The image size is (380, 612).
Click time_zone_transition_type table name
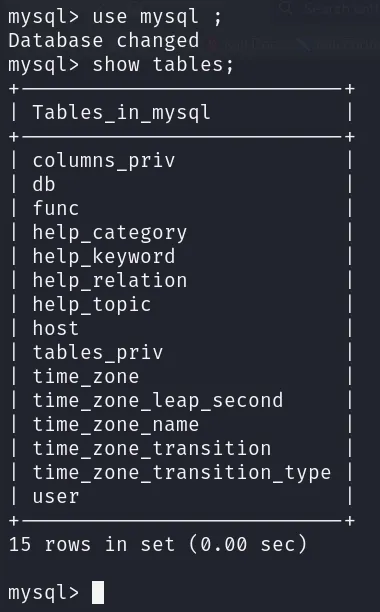pyautogui.click(x=182, y=473)
